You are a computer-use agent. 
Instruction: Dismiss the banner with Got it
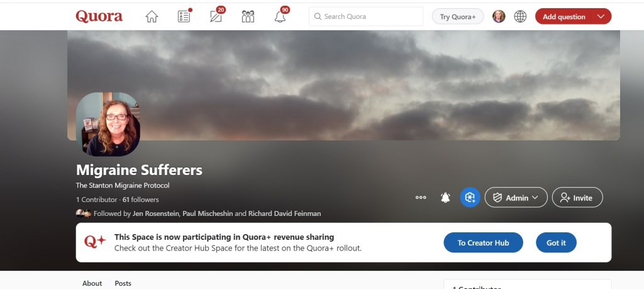(x=556, y=243)
